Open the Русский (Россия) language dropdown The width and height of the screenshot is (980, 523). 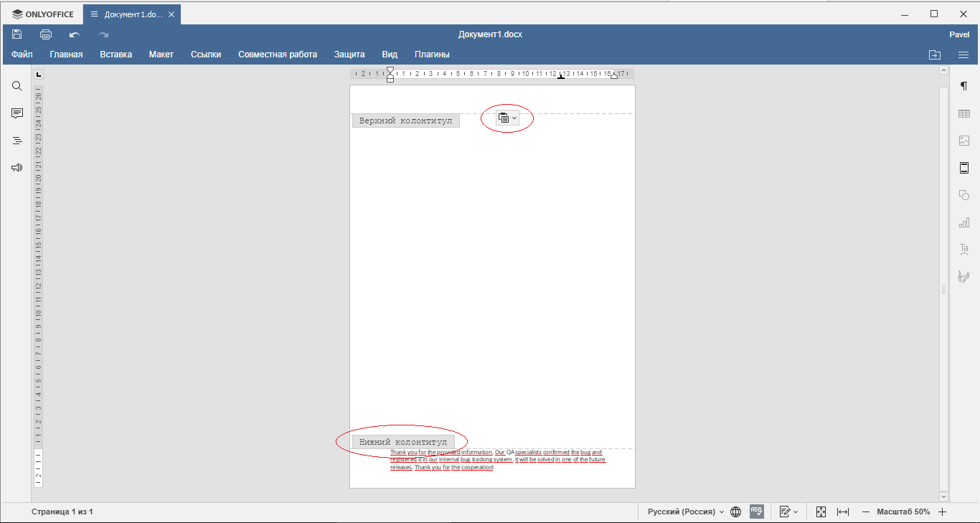[x=686, y=512]
